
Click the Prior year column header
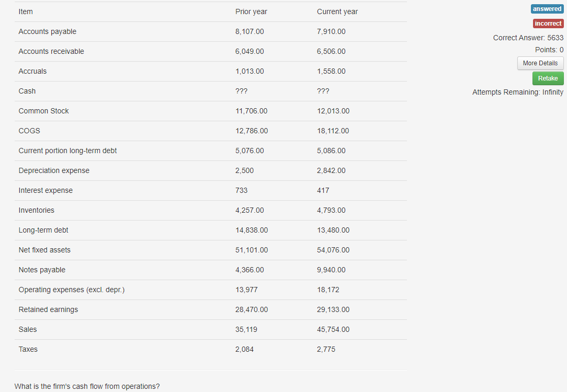tap(251, 11)
